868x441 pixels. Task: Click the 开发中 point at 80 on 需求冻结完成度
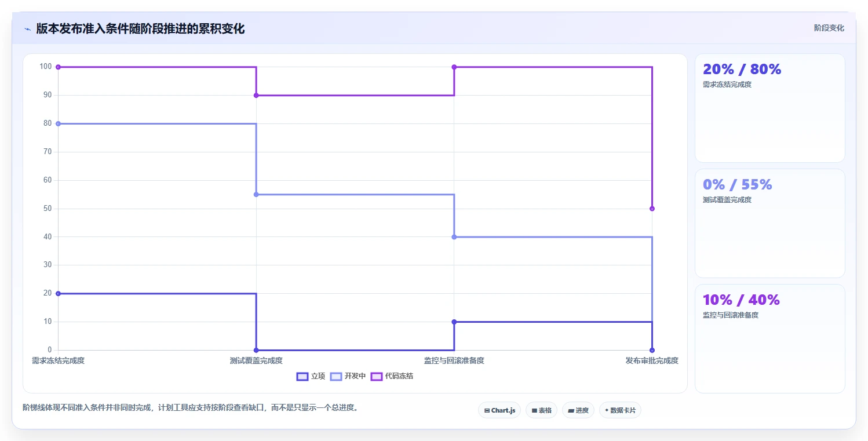pyautogui.click(x=58, y=123)
